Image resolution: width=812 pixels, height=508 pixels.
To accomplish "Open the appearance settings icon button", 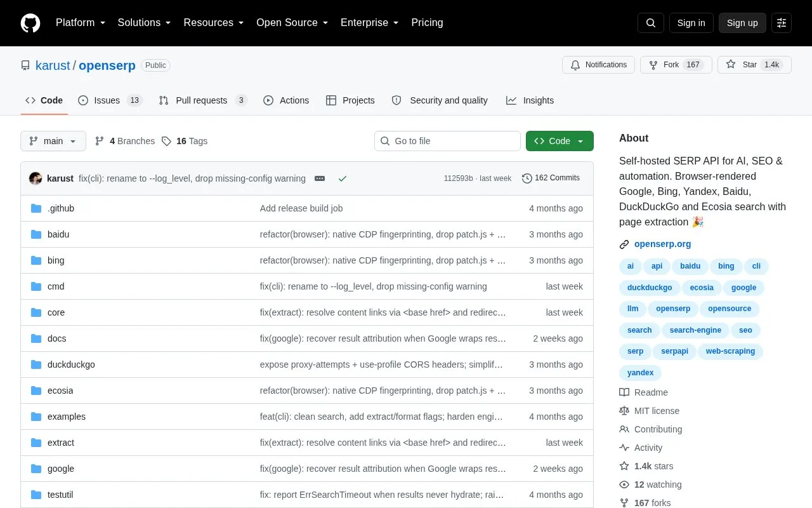I will (x=782, y=23).
